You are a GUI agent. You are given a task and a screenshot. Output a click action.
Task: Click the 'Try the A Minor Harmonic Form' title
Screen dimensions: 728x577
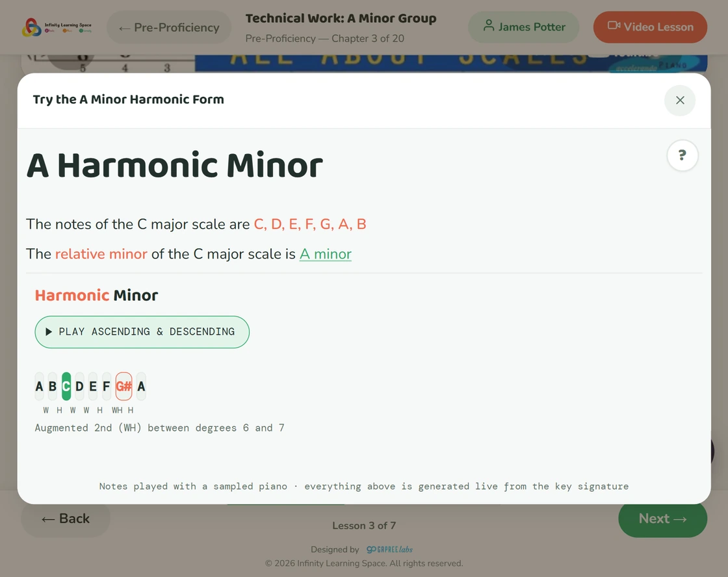point(128,99)
